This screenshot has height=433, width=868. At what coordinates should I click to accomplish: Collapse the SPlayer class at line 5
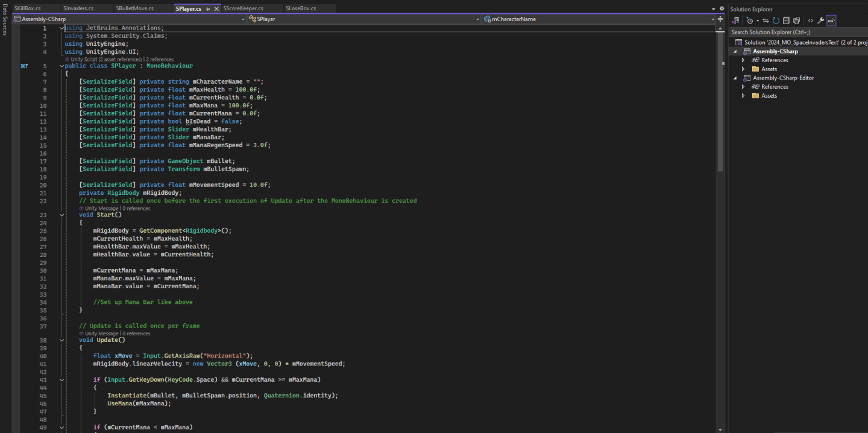[x=62, y=66]
